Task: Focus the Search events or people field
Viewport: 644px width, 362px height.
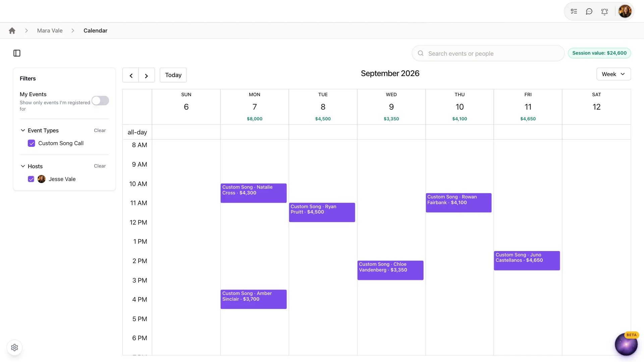Action: click(488, 53)
